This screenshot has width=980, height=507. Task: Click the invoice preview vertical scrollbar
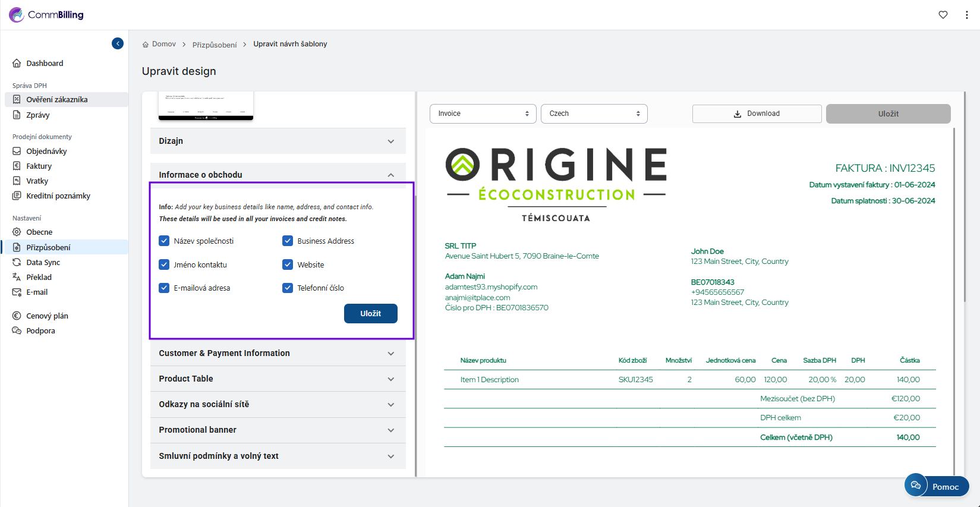[x=954, y=297]
